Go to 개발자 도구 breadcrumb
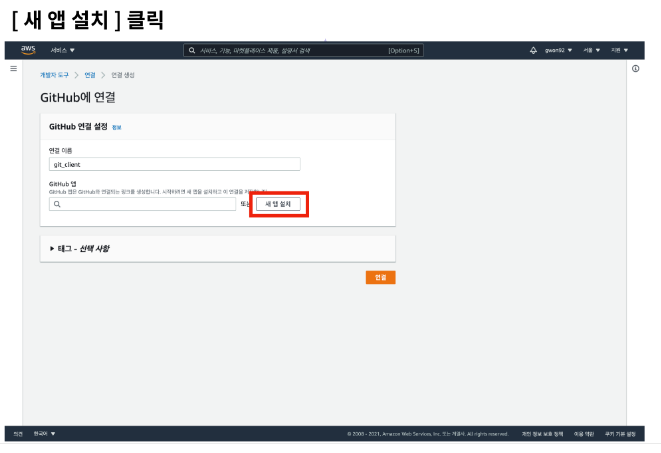661x453 pixels. (54, 75)
